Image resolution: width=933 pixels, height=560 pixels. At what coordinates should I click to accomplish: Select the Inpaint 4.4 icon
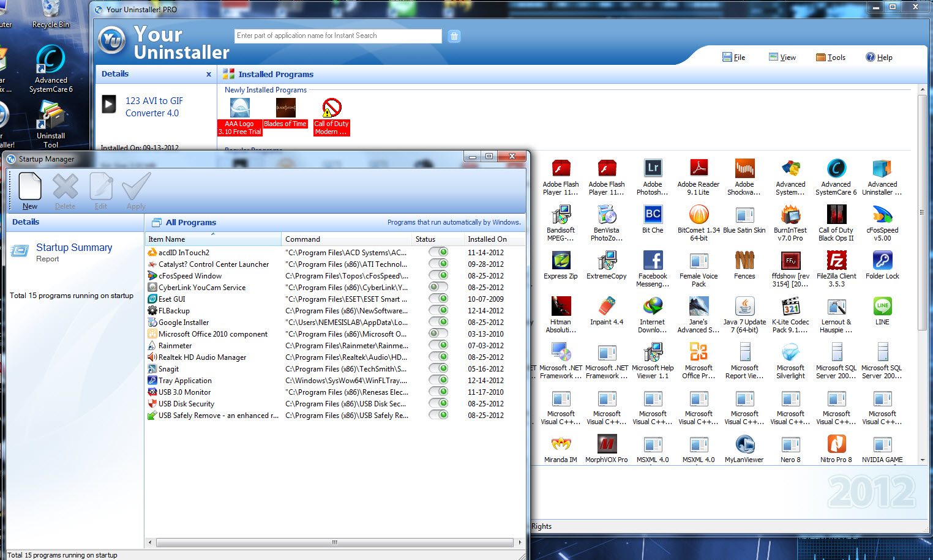(x=607, y=305)
